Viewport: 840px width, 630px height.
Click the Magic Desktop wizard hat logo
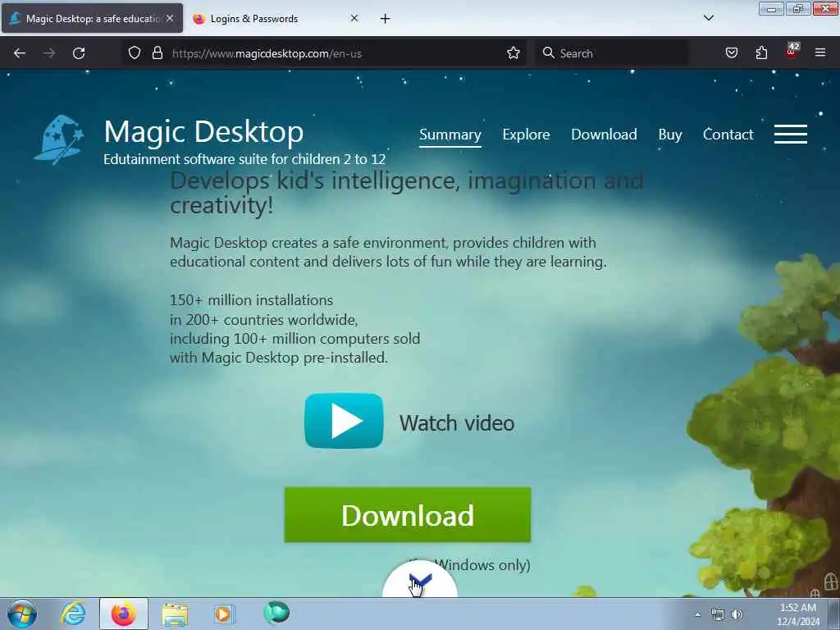(59, 139)
